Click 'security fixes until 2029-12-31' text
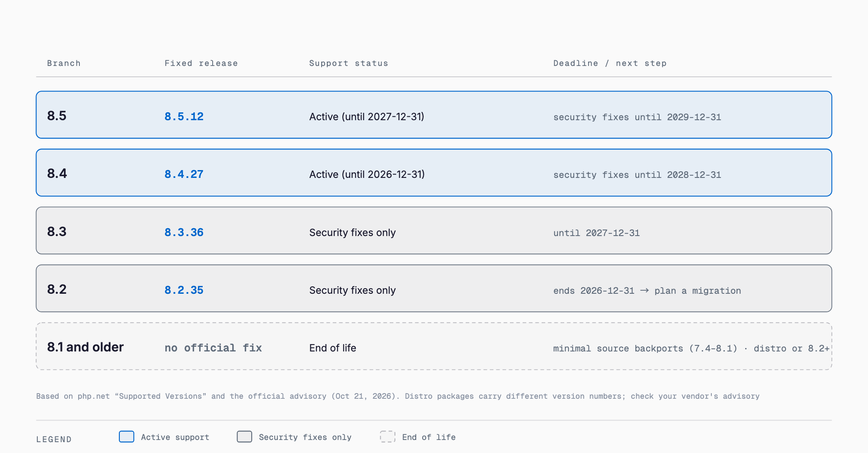868x453 pixels. click(x=637, y=117)
